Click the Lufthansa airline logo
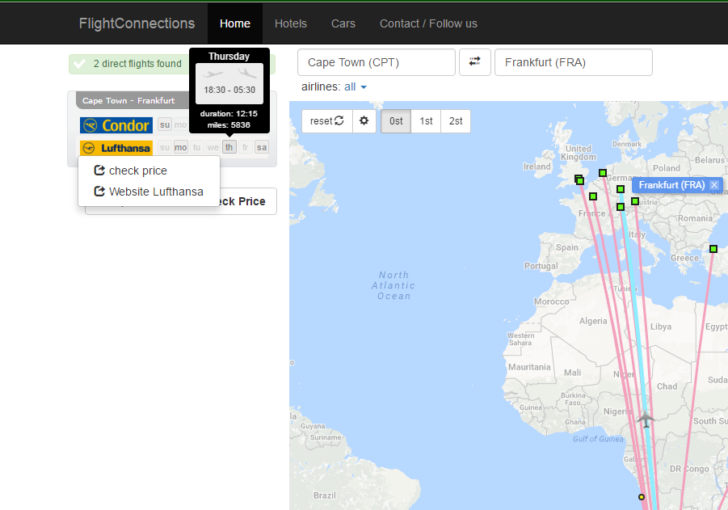728x510 pixels. [116, 148]
